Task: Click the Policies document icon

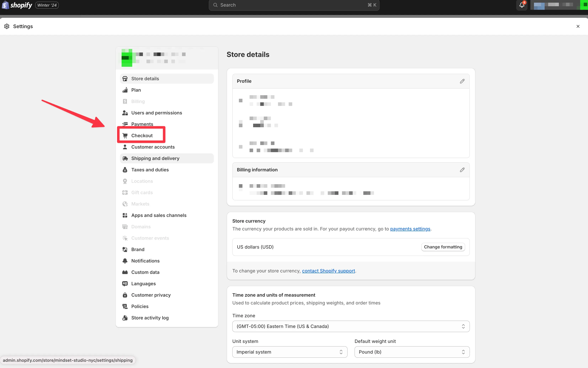Action: pyautogui.click(x=125, y=306)
